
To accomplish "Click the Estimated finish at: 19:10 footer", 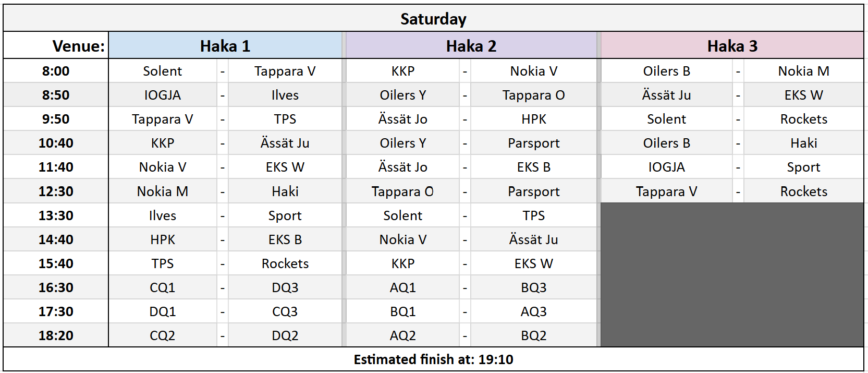I will tap(433, 359).
